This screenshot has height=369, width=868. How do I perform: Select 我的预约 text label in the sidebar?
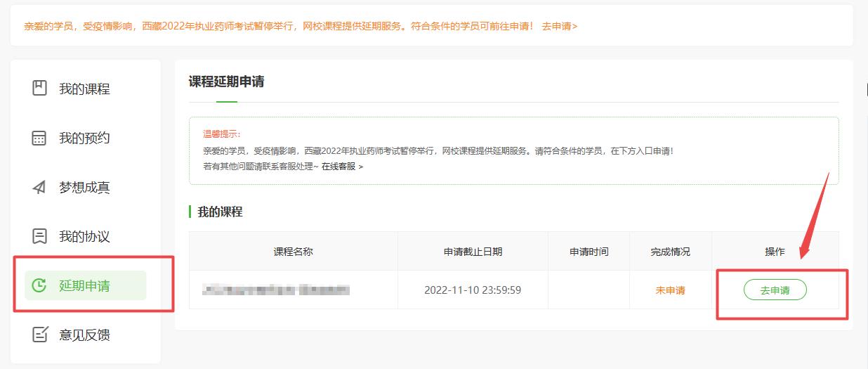coord(84,138)
